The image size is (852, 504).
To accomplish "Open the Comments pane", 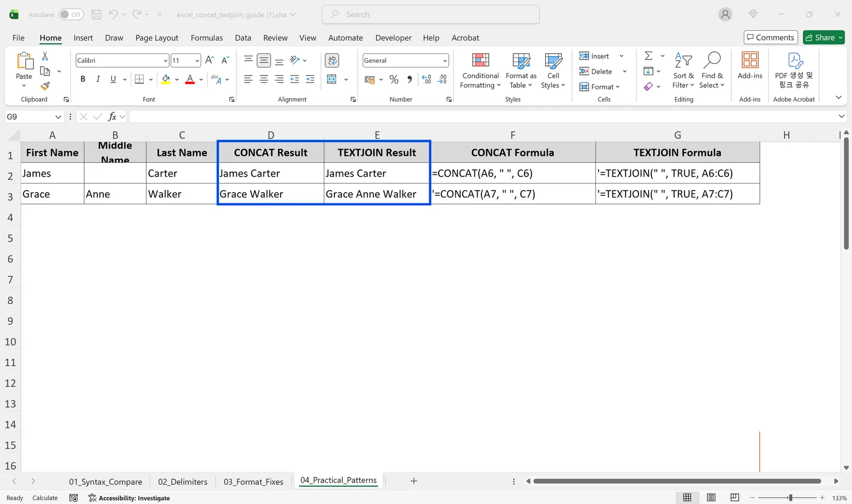I will [x=771, y=37].
